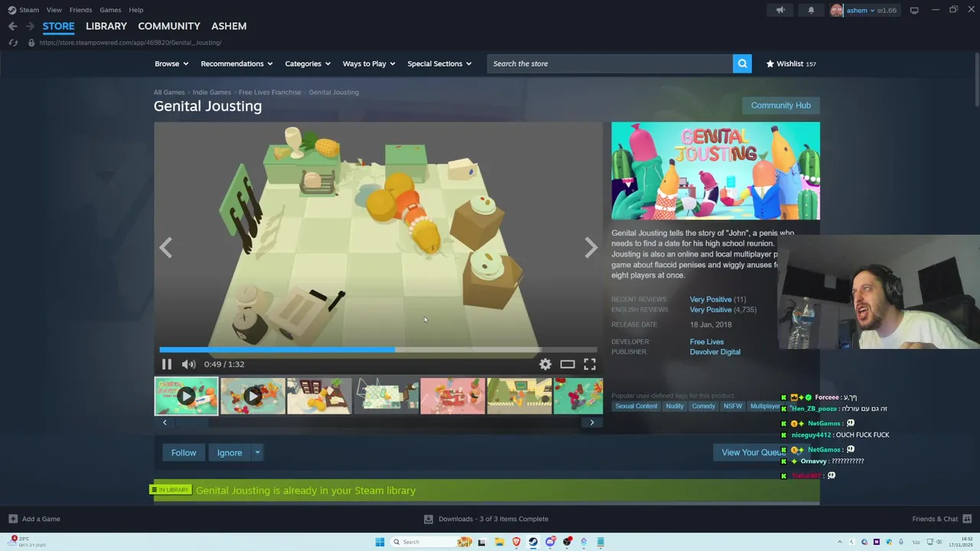Click the Comedy tag
The width and height of the screenshot is (980, 551).
[x=704, y=406]
